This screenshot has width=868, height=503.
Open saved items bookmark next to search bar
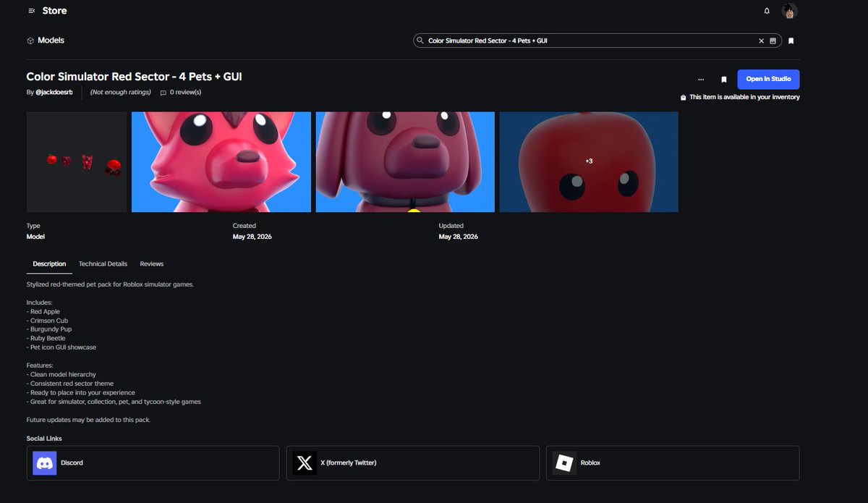tap(791, 41)
